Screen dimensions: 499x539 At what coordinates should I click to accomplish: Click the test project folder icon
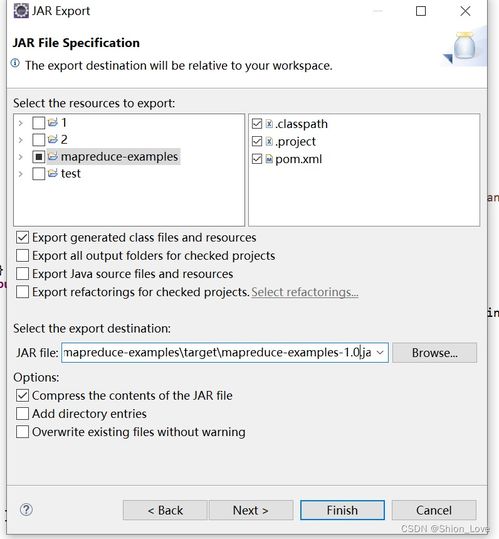tap(53, 174)
